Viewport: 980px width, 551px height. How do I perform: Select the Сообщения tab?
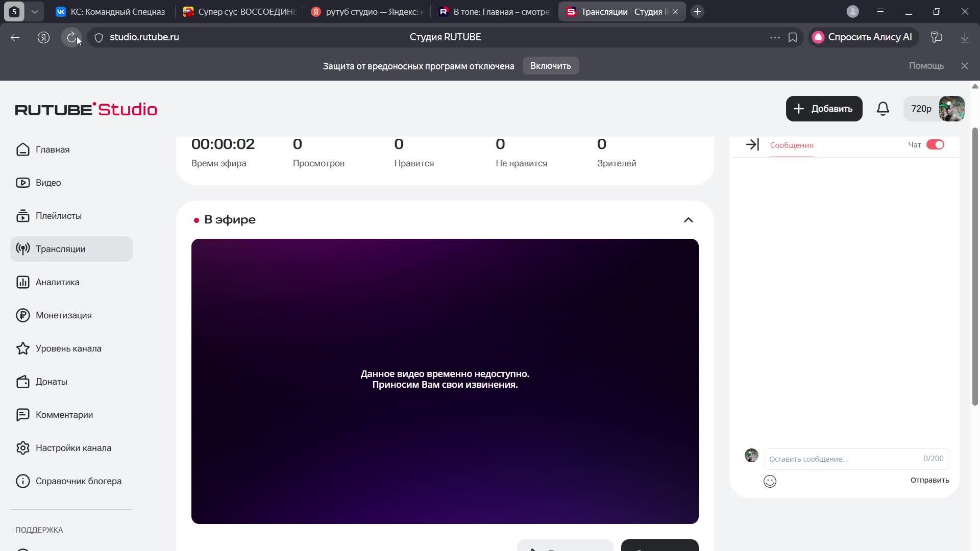791,145
